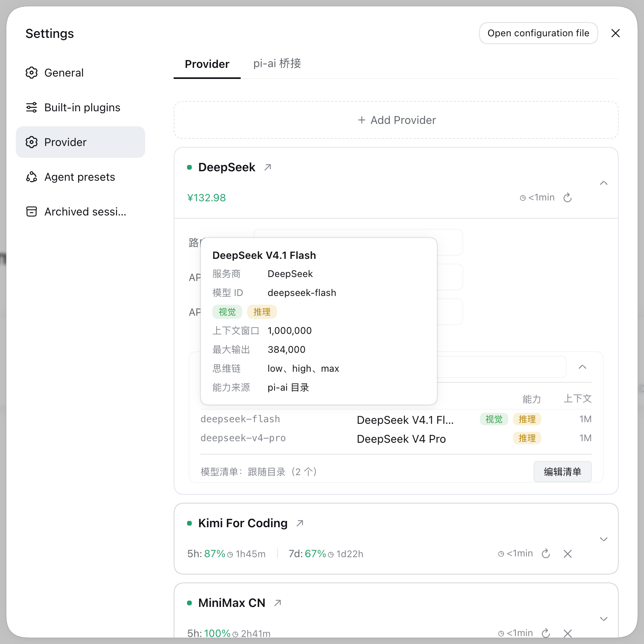Screen dimensions: 644x644
Task: Refresh MiniMax CN usage
Action: [546, 633]
